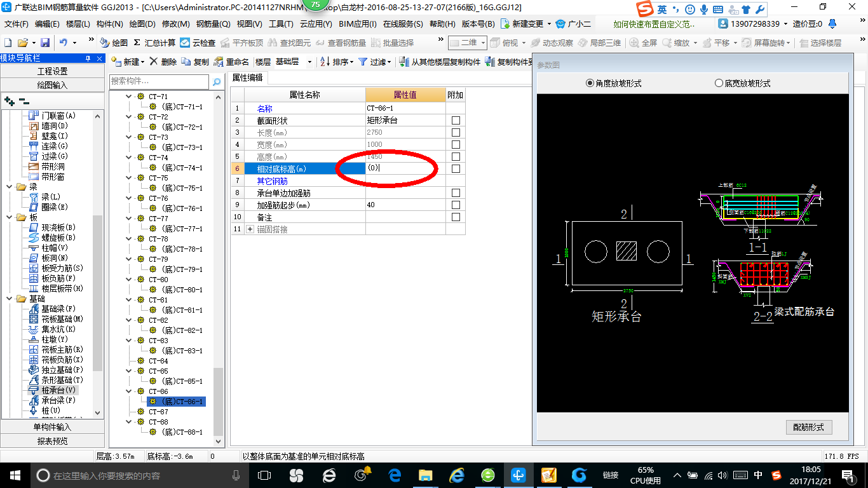Open 工程设置 module
This screenshot has width=868, height=488.
click(x=52, y=71)
